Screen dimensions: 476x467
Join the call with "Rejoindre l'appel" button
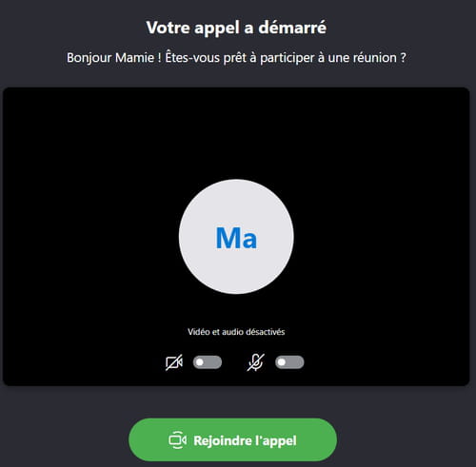pos(232,439)
